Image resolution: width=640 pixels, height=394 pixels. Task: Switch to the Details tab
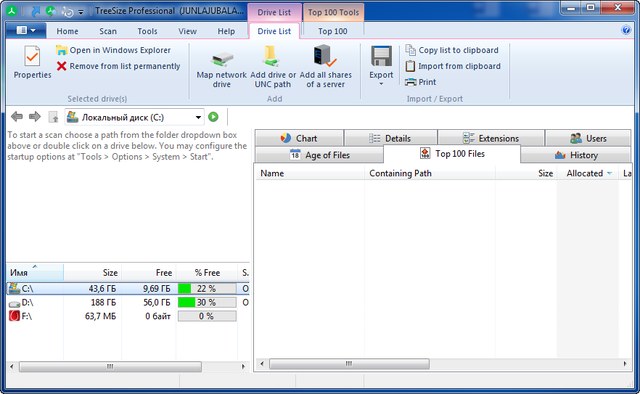[x=390, y=138]
